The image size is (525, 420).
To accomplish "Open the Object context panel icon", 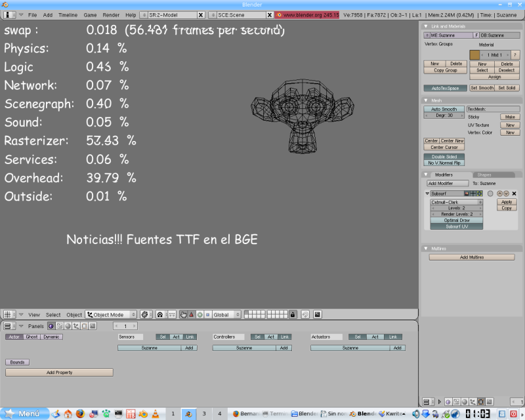I will tap(76, 326).
